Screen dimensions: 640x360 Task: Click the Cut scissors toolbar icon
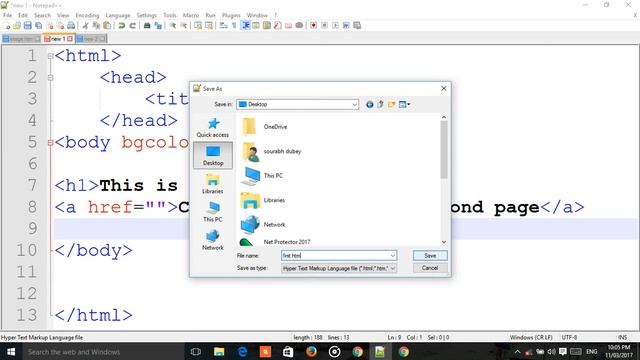[86, 26]
